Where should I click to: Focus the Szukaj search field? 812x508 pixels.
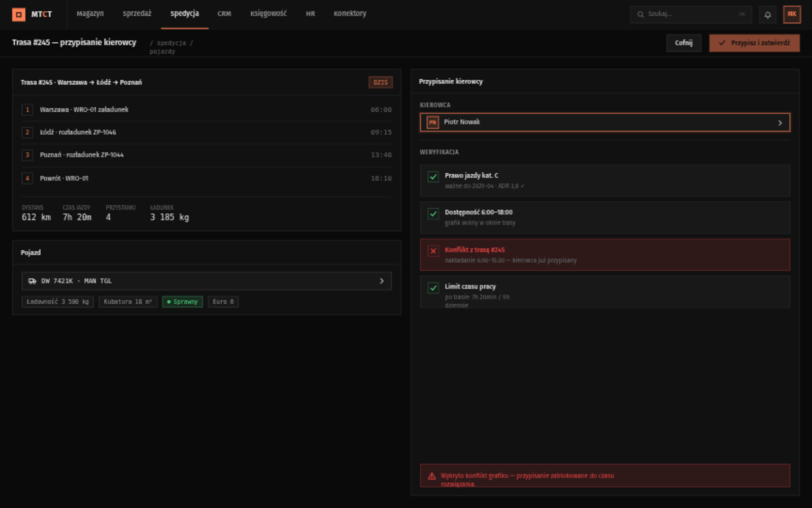point(691,14)
